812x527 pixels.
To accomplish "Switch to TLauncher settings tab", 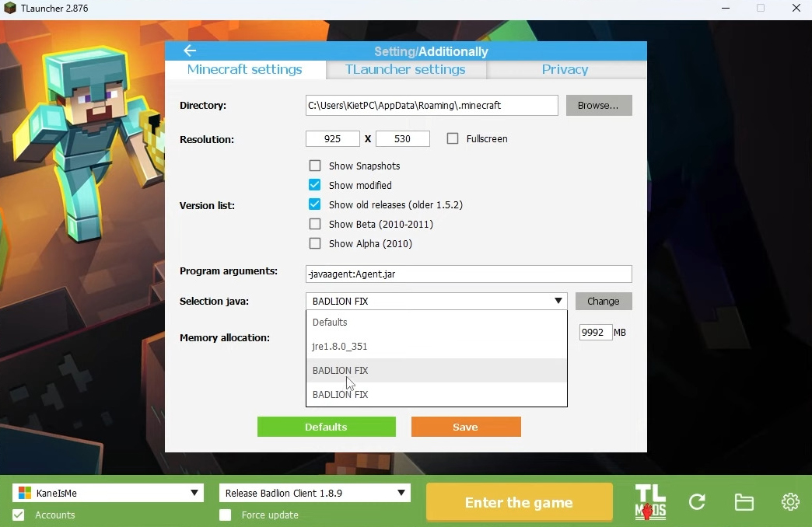I will tap(405, 69).
